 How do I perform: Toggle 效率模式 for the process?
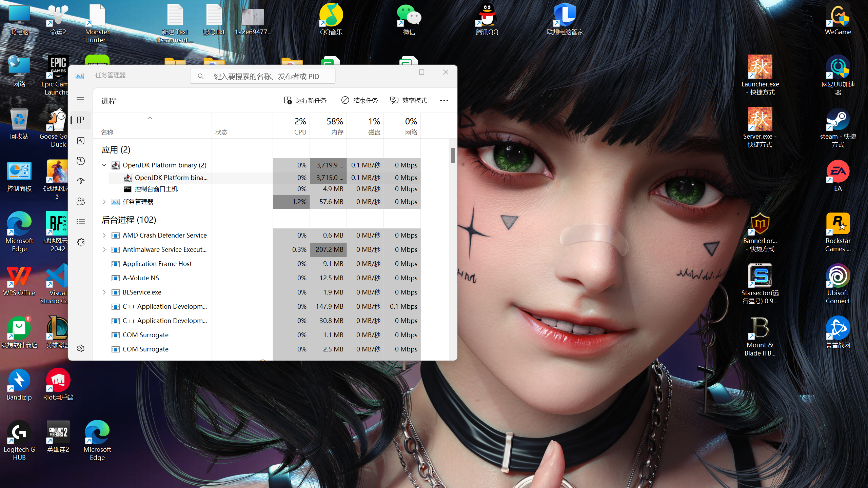coord(409,100)
